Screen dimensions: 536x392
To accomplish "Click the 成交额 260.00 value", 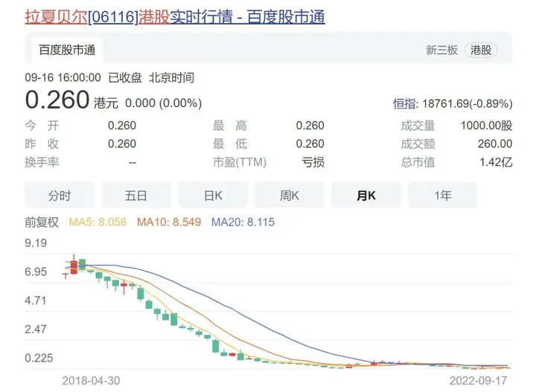I will coord(495,144).
